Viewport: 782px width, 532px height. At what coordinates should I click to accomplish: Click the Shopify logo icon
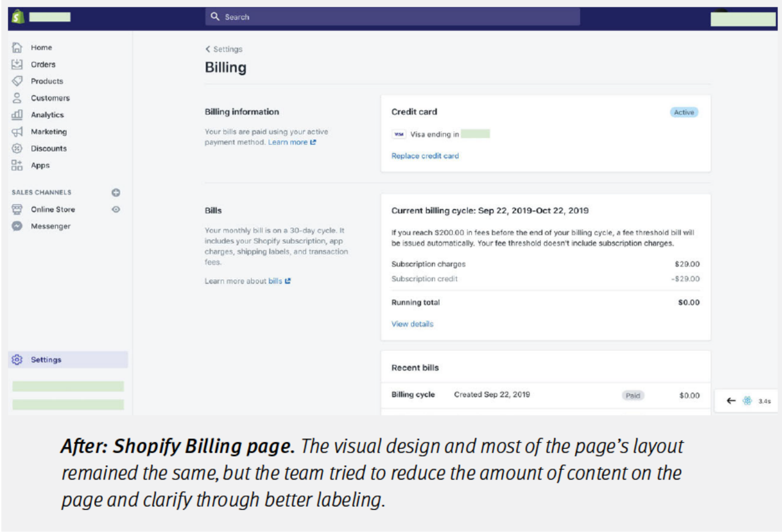(18, 17)
